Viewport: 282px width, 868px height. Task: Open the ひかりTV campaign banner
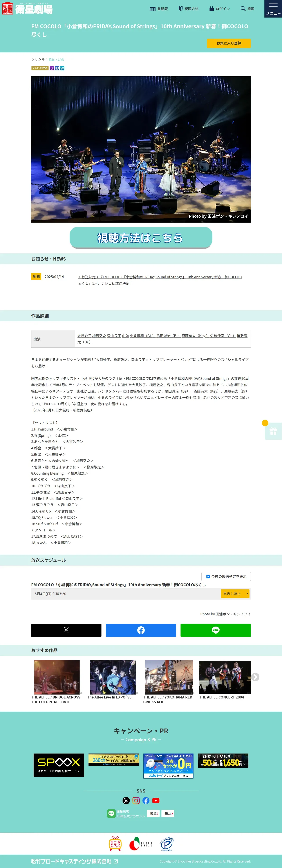[x=223, y=761]
